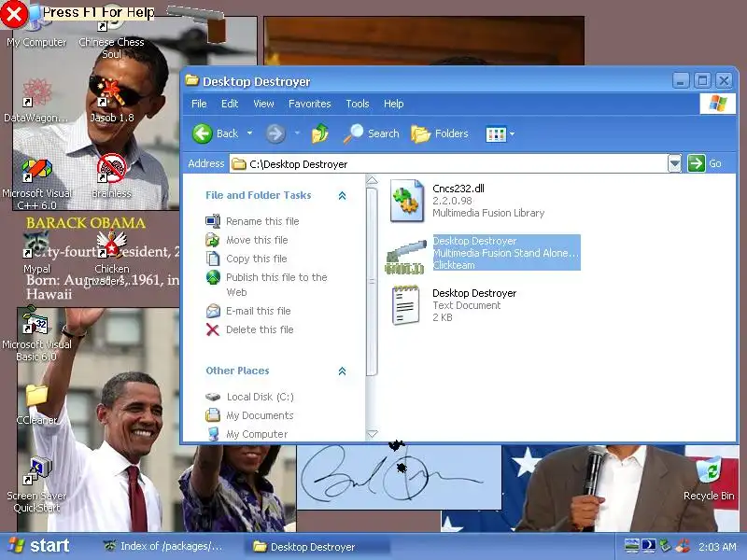The image size is (747, 560).
Task: Click the red shield tray icon
Action: (683, 546)
